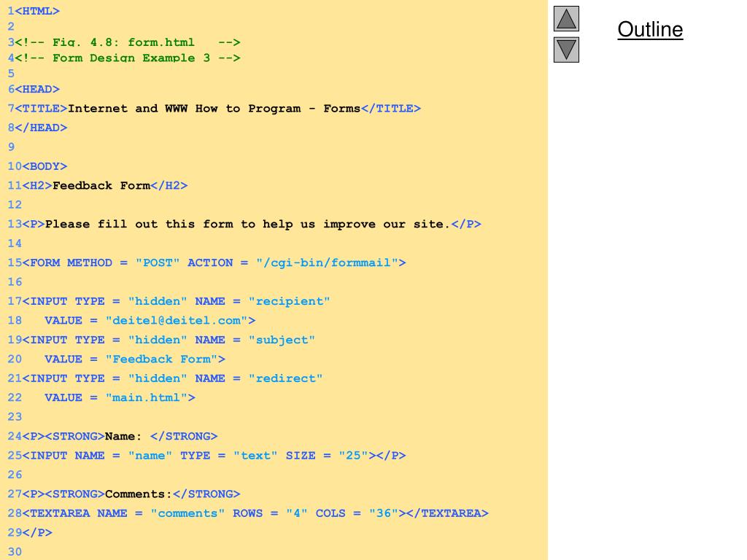Select the <HEAD> tag on line 6
The width and height of the screenshot is (747, 560).
tap(37, 89)
